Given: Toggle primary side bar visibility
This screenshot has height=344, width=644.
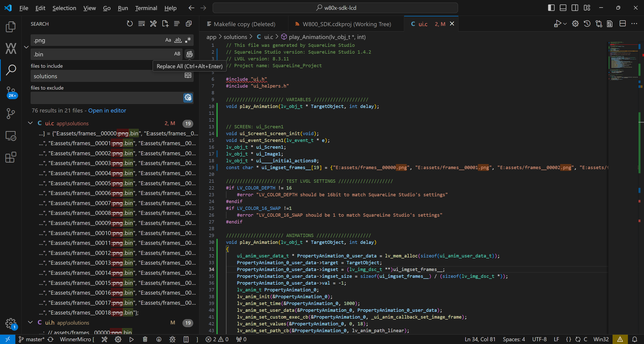Looking at the screenshot, I should point(551,8).
